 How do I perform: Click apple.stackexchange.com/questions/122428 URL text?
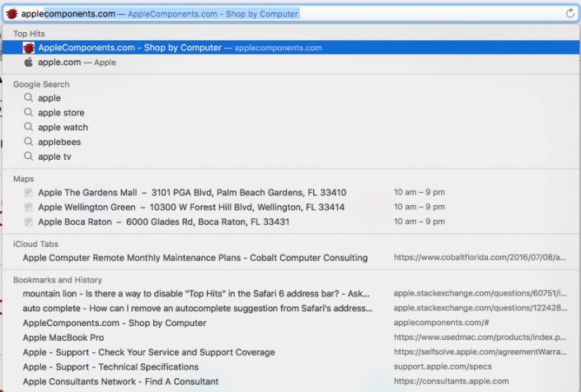(x=480, y=308)
